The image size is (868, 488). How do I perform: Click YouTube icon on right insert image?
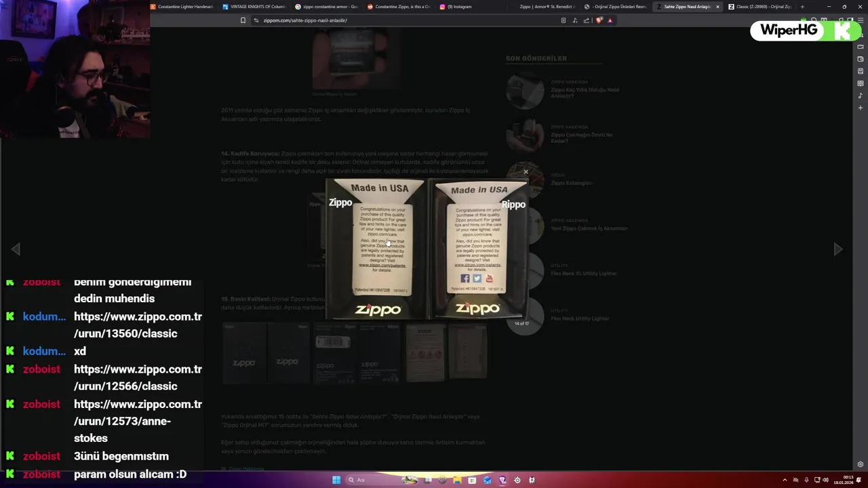pos(489,279)
